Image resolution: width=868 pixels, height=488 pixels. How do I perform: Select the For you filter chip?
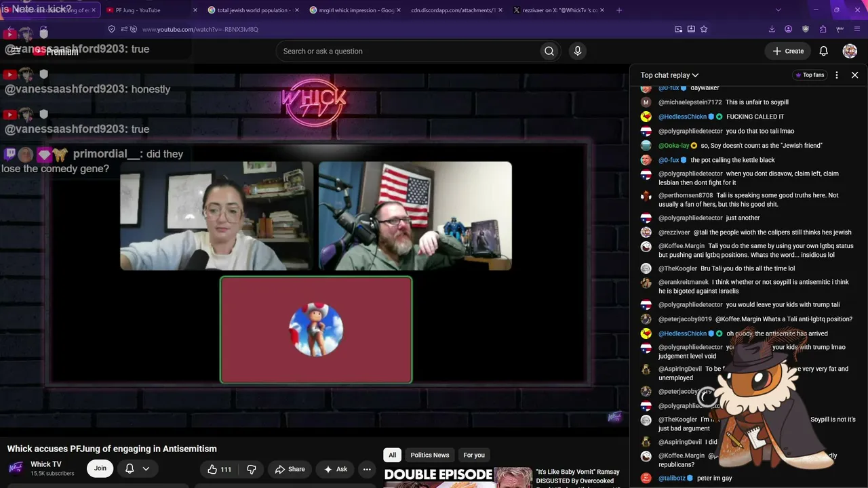474,455
